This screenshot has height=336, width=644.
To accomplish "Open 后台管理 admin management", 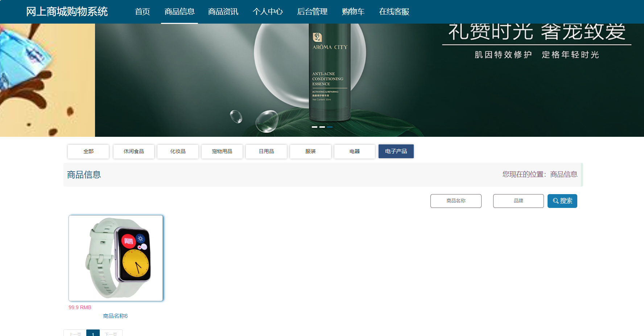I will (x=312, y=12).
